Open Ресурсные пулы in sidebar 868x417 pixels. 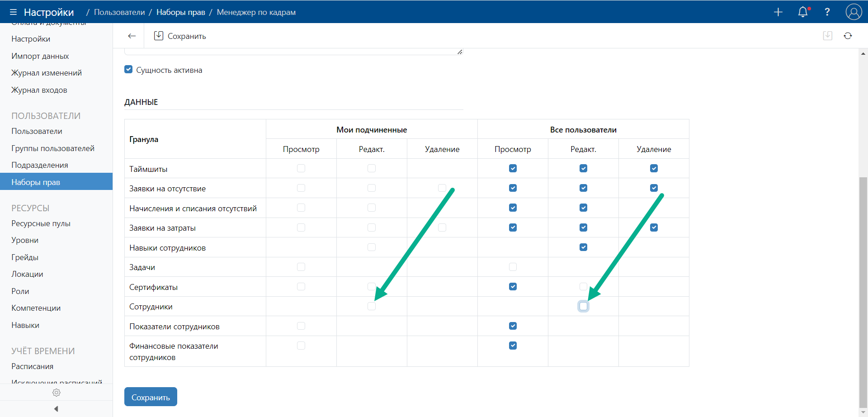[41, 223]
